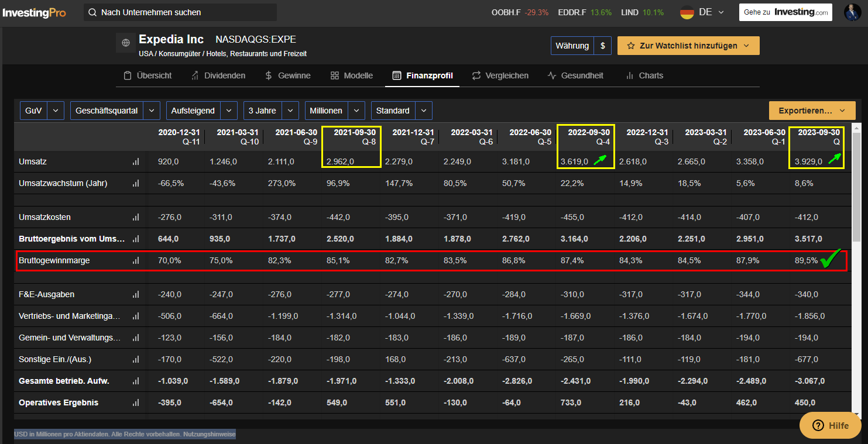This screenshot has width=868, height=444.
Task: Click the dollar currency toggle button
Action: [x=602, y=46]
